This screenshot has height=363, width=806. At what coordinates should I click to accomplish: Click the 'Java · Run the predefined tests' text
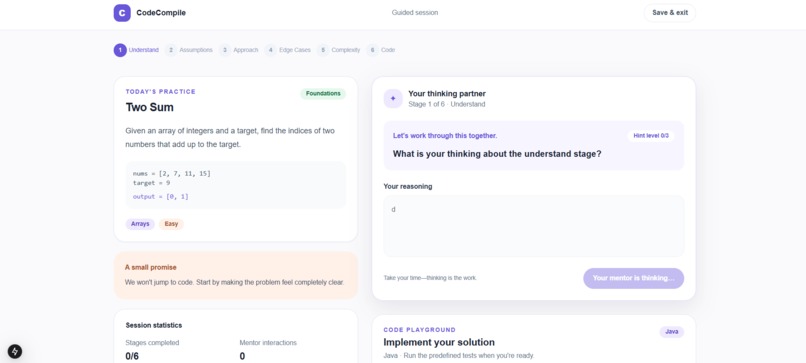(x=459, y=355)
